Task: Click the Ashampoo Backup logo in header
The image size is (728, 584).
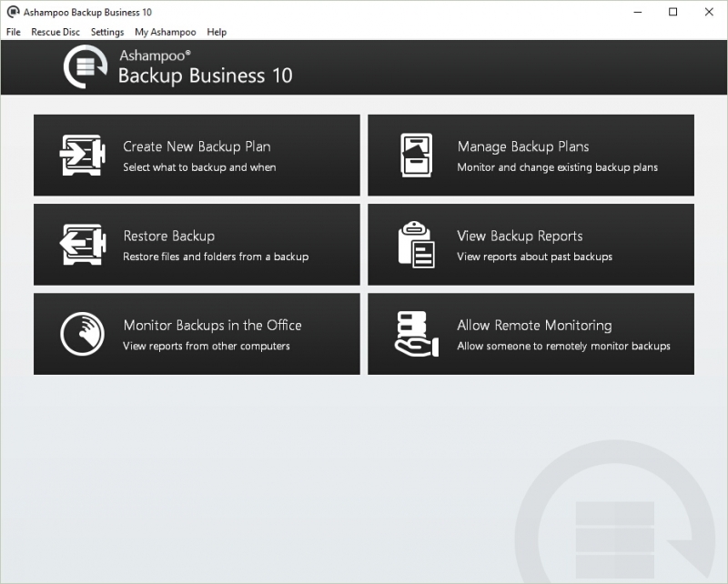Action: [x=86, y=66]
